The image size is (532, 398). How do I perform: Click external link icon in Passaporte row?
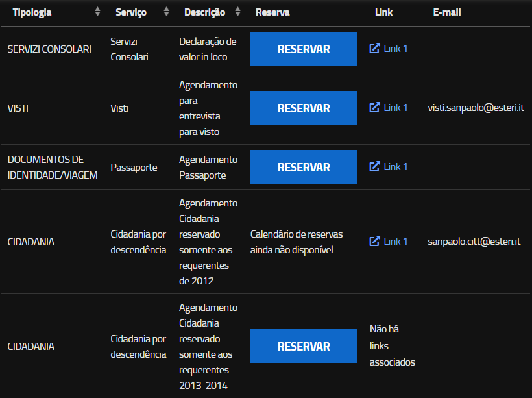coord(374,167)
